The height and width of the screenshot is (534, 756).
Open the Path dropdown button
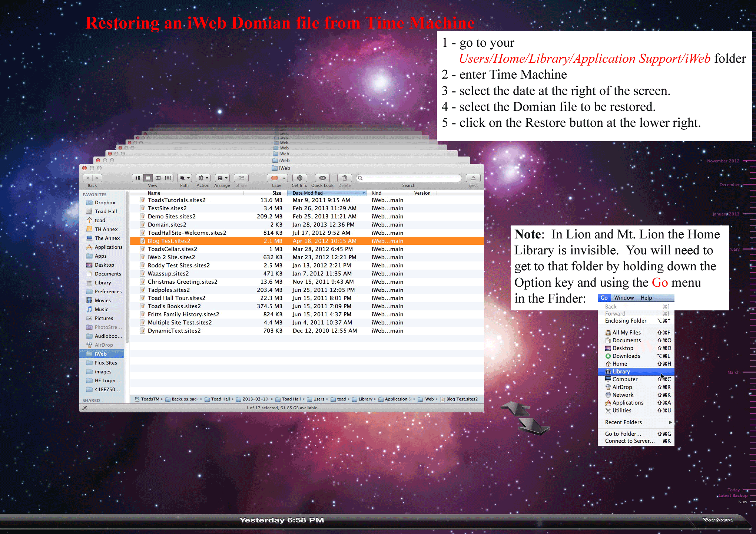click(184, 178)
